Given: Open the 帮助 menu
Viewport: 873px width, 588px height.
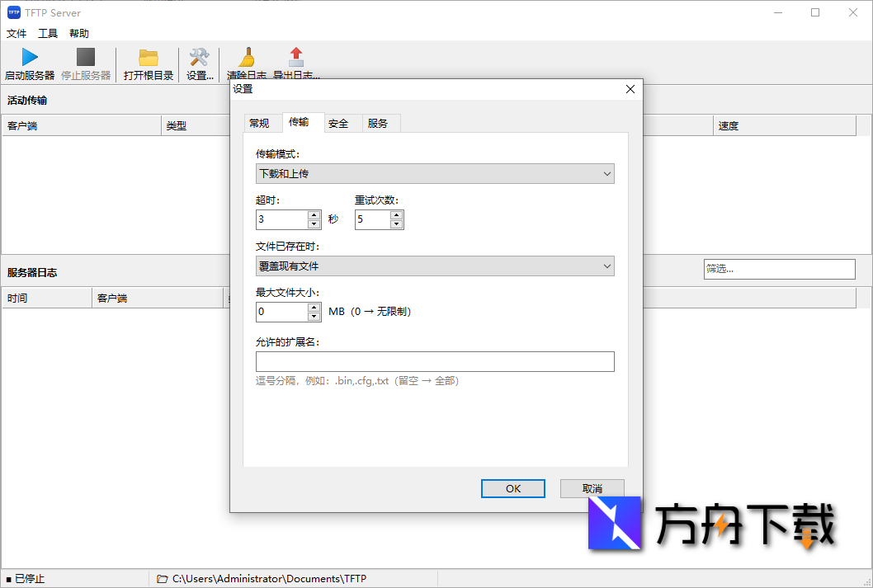Looking at the screenshot, I should pos(78,33).
